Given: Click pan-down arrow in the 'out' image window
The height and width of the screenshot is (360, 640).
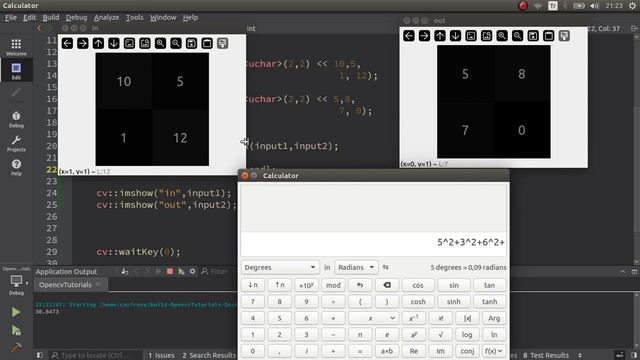Looking at the screenshot, I should [456, 36].
